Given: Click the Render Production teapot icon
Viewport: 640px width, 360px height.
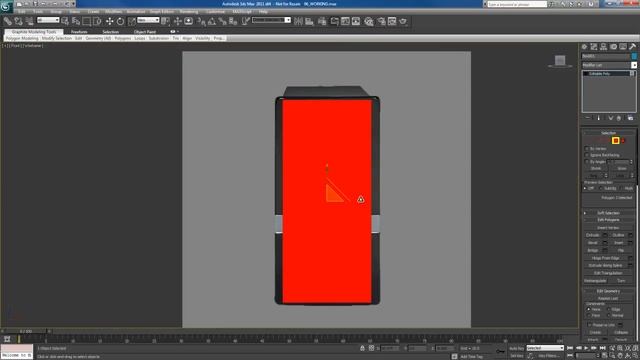Looking at the screenshot, I should coord(403,21).
